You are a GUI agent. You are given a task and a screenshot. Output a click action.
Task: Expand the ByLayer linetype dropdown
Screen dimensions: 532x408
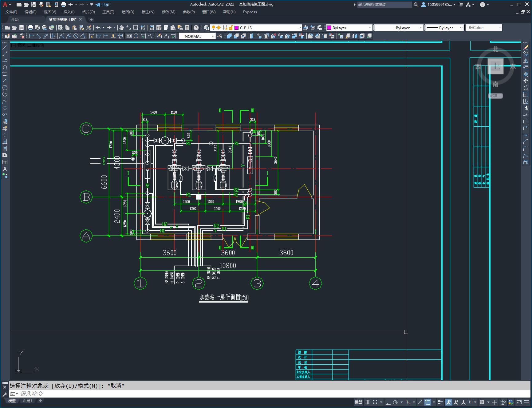click(399, 28)
